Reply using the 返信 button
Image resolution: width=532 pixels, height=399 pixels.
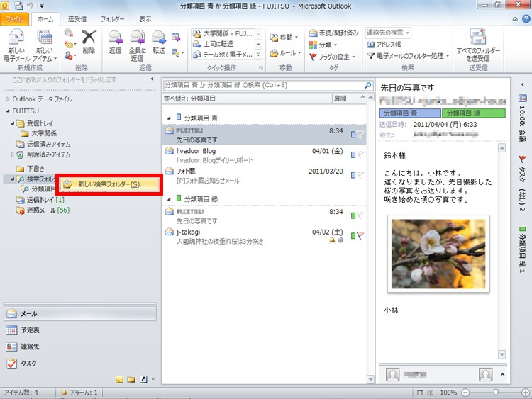coord(115,42)
